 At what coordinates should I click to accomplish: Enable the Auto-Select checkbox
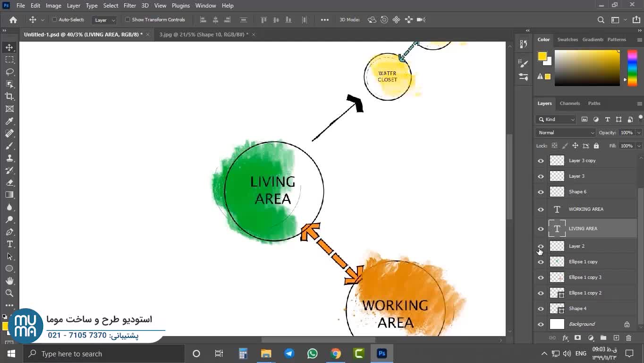tap(54, 20)
